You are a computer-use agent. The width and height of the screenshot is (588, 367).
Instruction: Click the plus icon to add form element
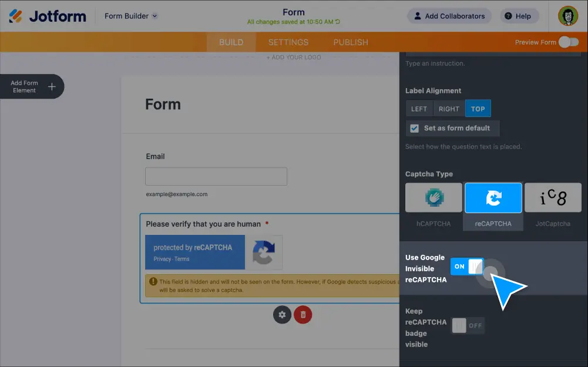[52, 87]
